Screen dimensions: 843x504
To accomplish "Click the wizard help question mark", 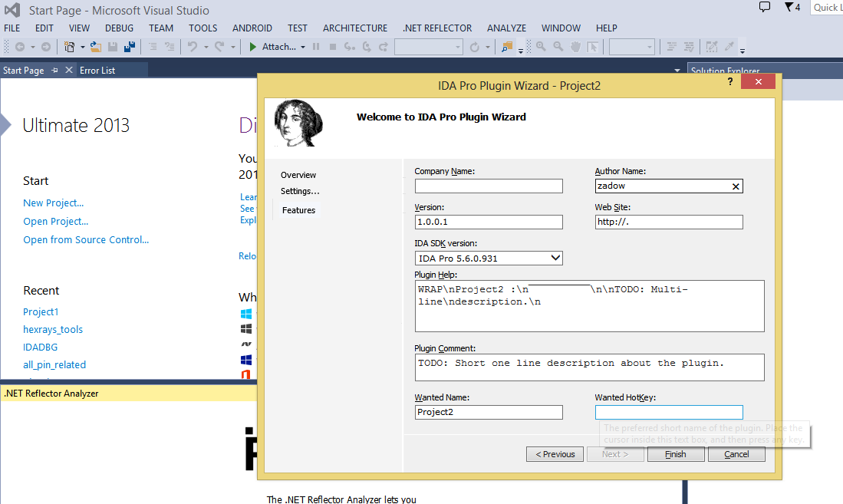I will [x=730, y=81].
